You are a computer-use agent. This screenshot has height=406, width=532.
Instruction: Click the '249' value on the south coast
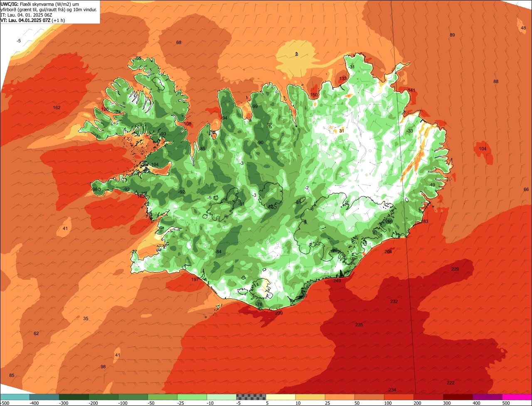coord(337,281)
